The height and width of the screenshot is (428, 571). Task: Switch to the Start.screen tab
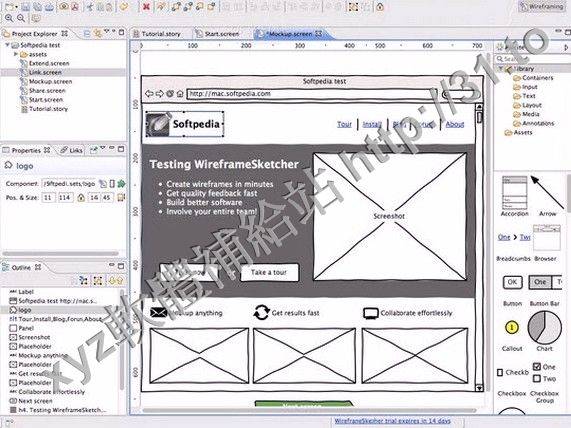(x=217, y=34)
